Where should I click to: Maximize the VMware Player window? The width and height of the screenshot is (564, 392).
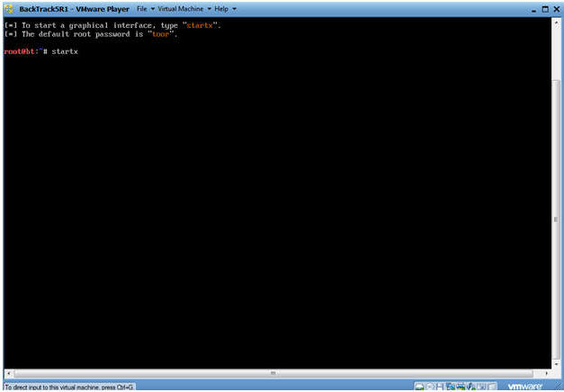click(545, 9)
